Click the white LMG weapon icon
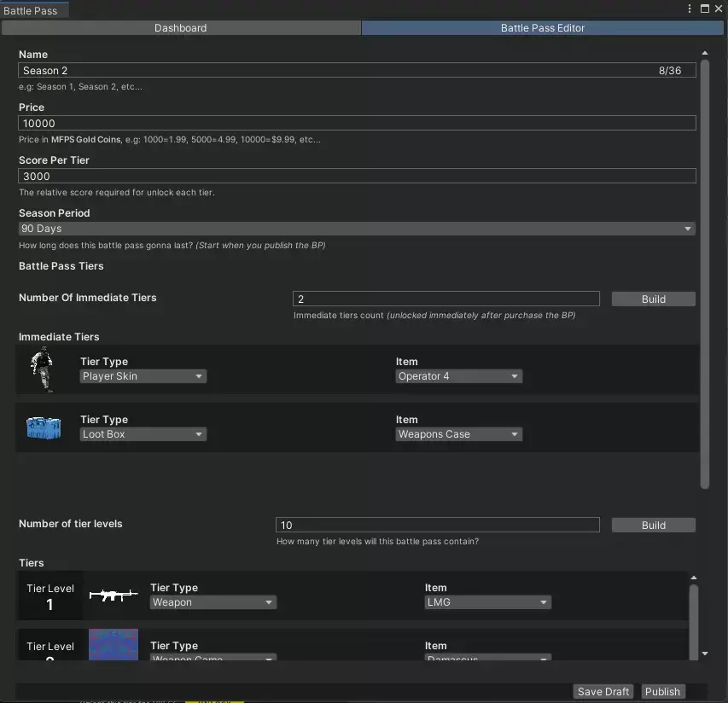The image size is (728, 703). click(x=113, y=596)
